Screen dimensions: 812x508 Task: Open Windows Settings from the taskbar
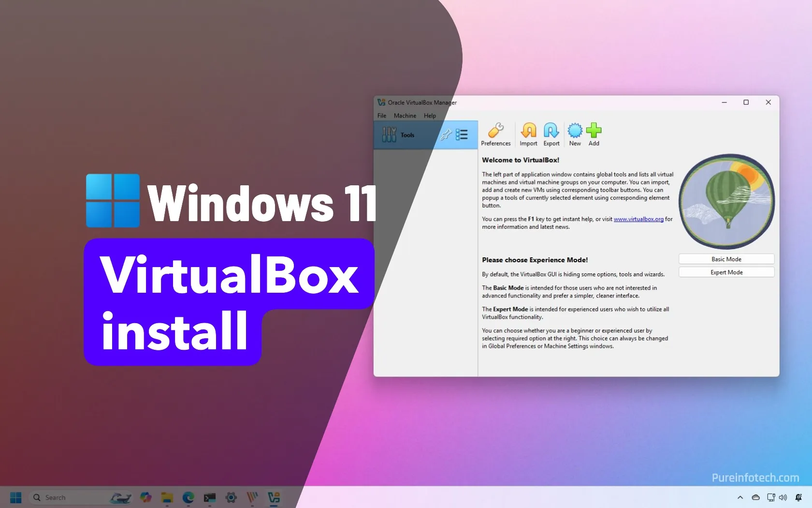coord(231,497)
